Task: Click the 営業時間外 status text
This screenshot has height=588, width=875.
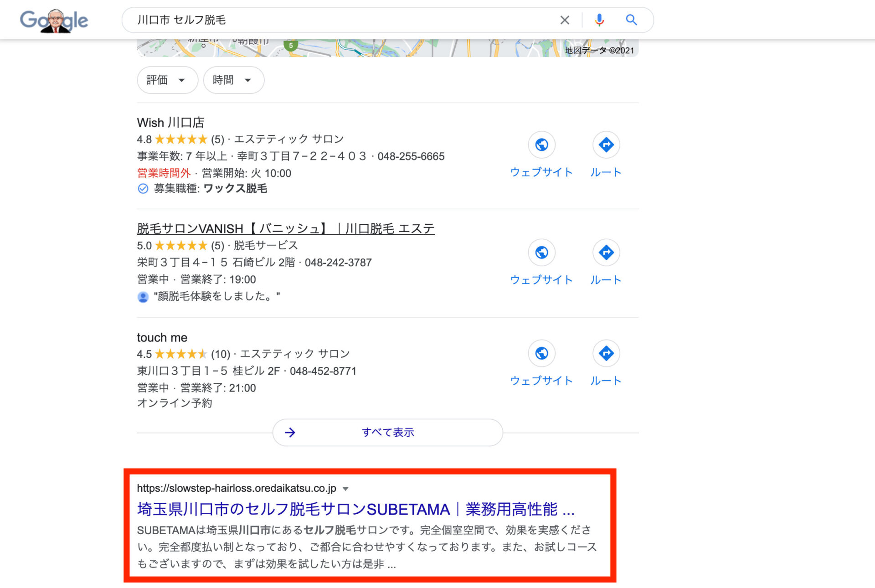Action: tap(164, 173)
